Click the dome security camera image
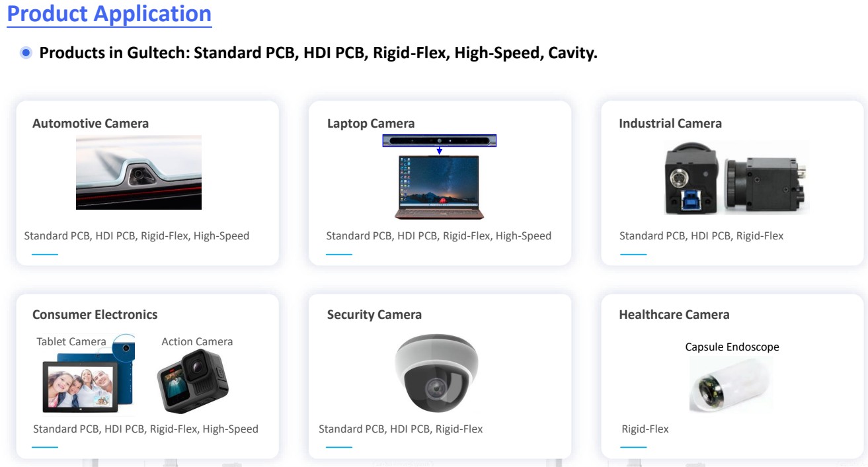868x467 pixels. pos(436,373)
